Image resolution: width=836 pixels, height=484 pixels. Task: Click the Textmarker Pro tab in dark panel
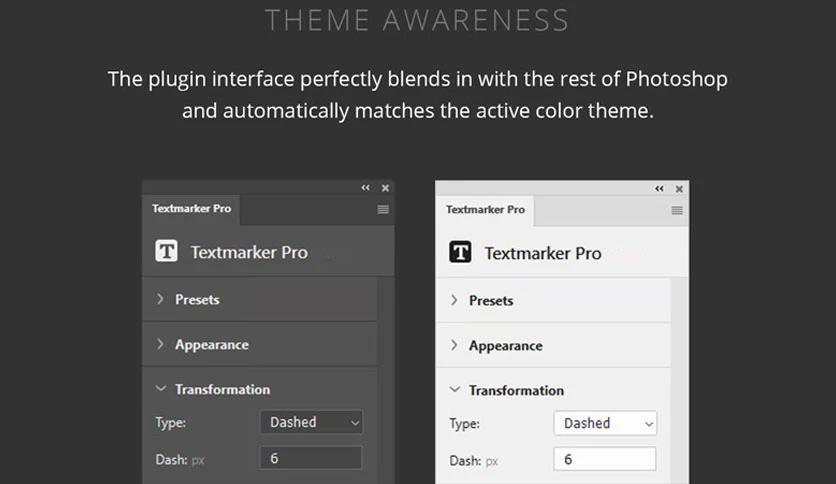[x=191, y=209]
